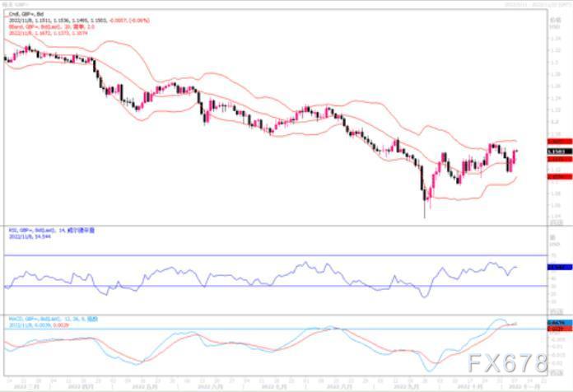Click the RSI indicator legend label
The height and width of the screenshot is (392, 573).
point(52,231)
